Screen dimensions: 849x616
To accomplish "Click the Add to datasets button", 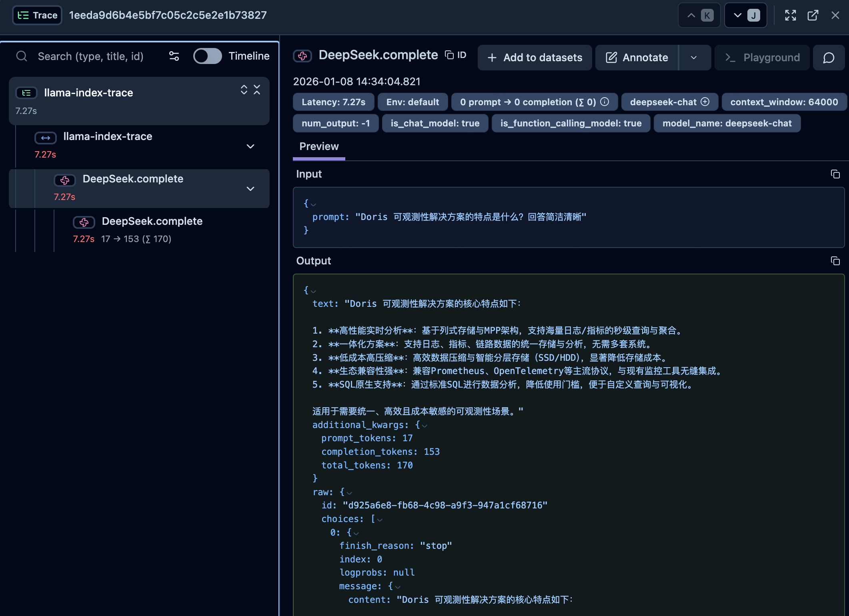I will click(535, 58).
